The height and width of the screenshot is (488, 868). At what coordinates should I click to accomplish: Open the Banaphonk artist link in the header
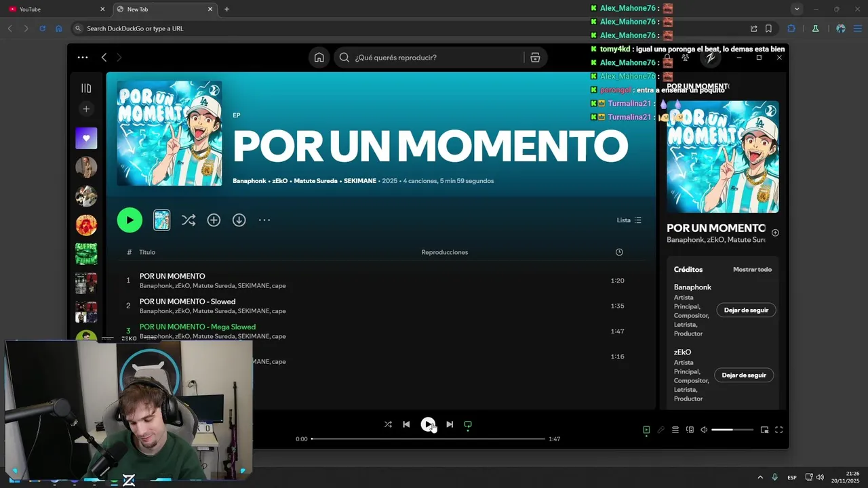click(x=250, y=181)
